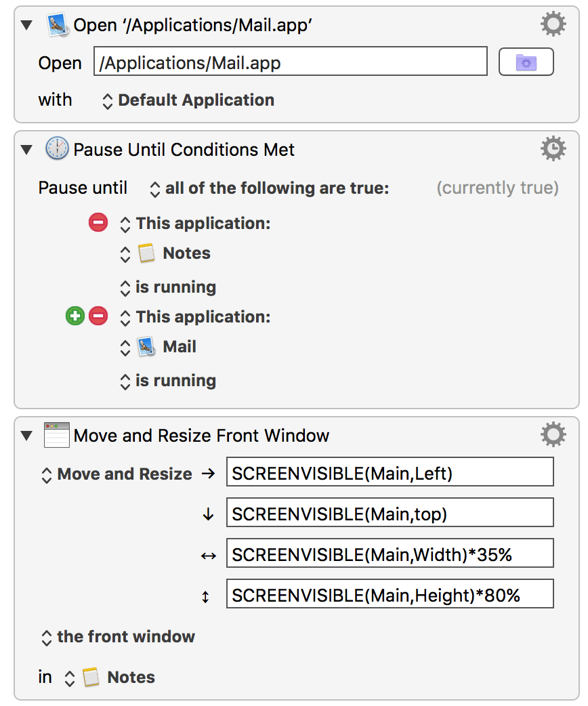This screenshot has height=706, width=588.
Task: Collapse the Open Mail.app action
Action: tap(26, 26)
